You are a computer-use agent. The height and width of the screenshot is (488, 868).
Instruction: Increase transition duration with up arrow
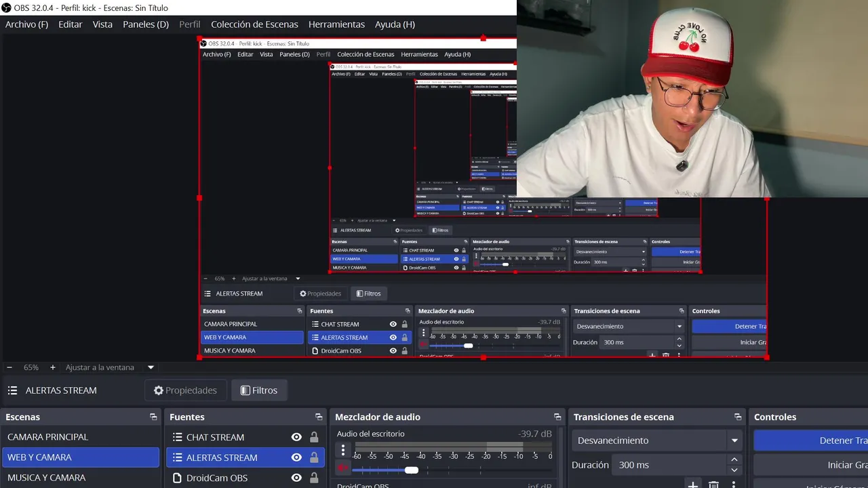click(x=734, y=460)
